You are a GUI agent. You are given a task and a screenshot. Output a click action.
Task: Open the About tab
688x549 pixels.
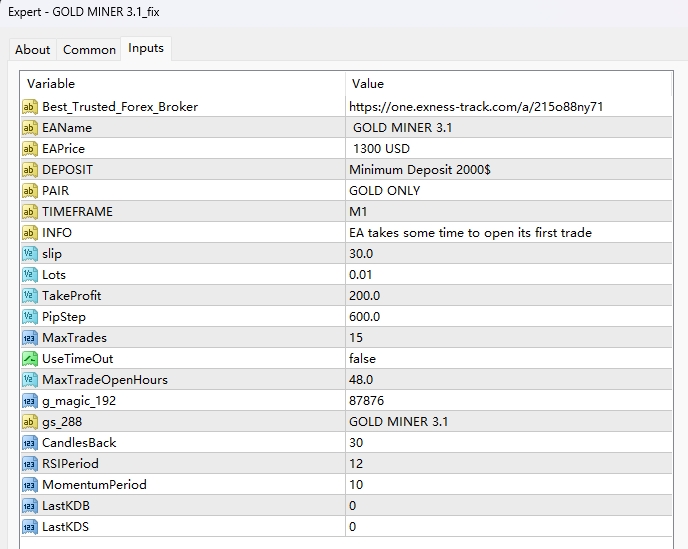(x=32, y=50)
